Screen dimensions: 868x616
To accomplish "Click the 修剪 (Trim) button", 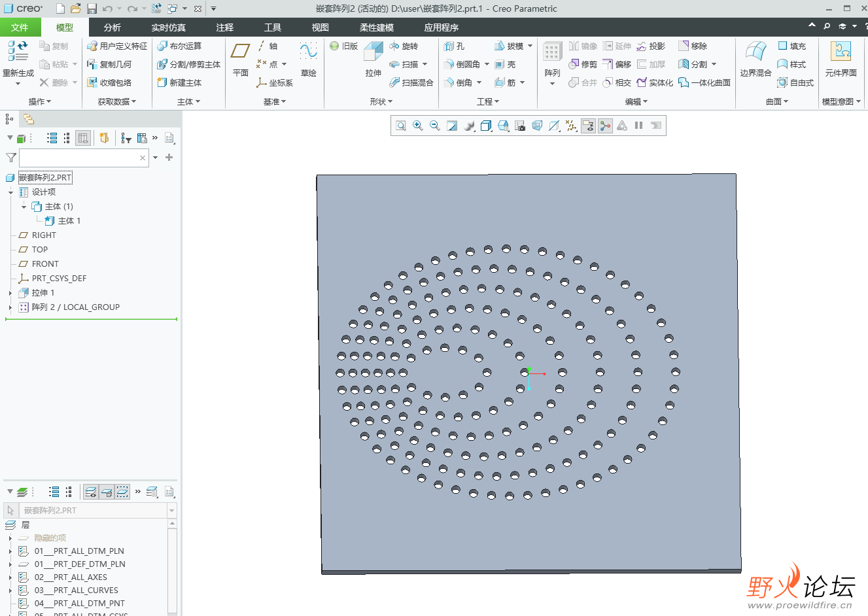I will pos(583,64).
